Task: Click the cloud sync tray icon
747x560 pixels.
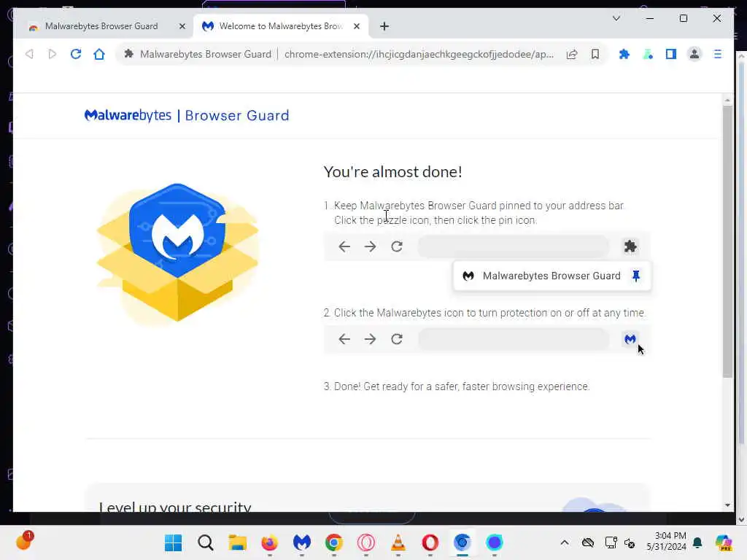Action: click(588, 542)
